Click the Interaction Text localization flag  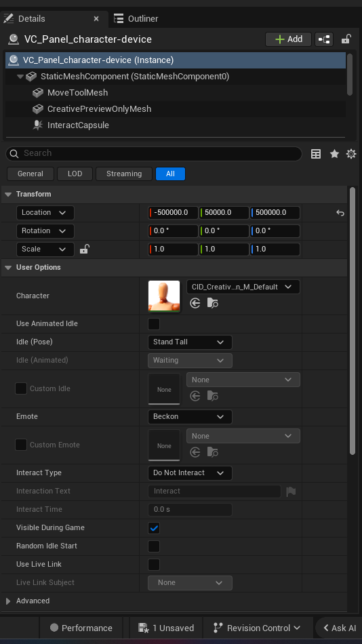coord(291,491)
